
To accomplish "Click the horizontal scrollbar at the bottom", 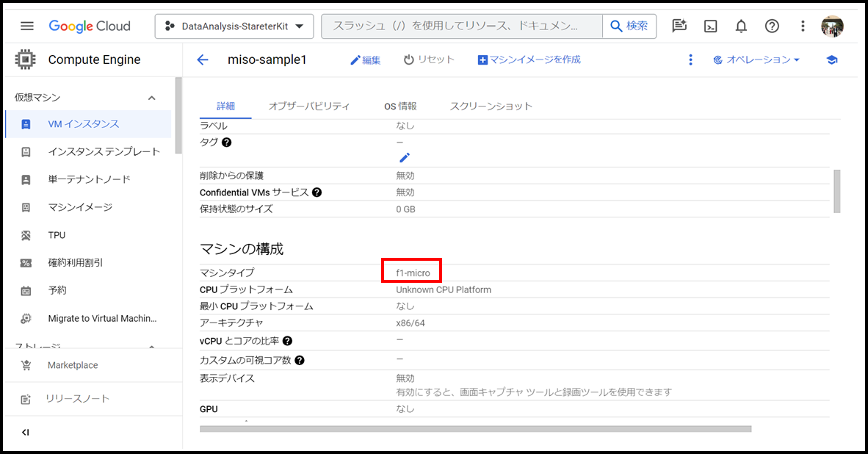I will (475, 429).
